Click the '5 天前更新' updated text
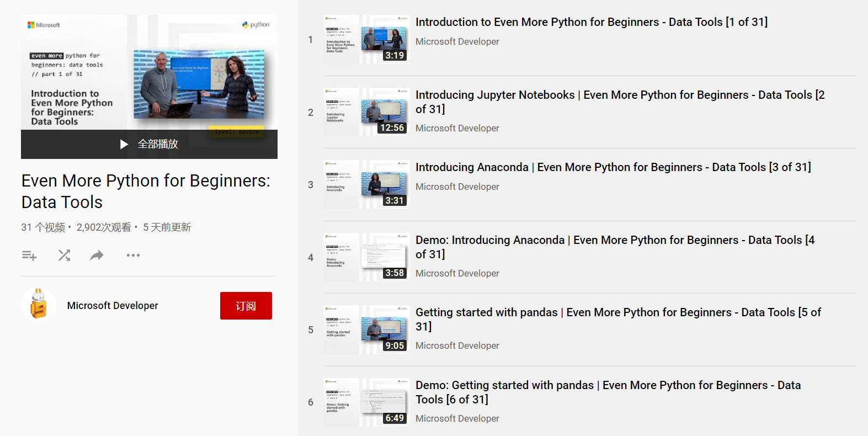The width and height of the screenshot is (868, 436). (167, 227)
